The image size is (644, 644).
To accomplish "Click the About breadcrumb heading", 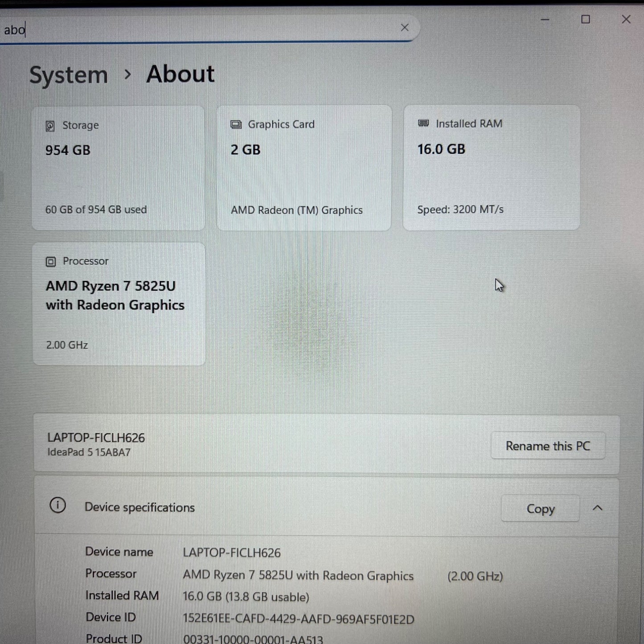I will [180, 74].
